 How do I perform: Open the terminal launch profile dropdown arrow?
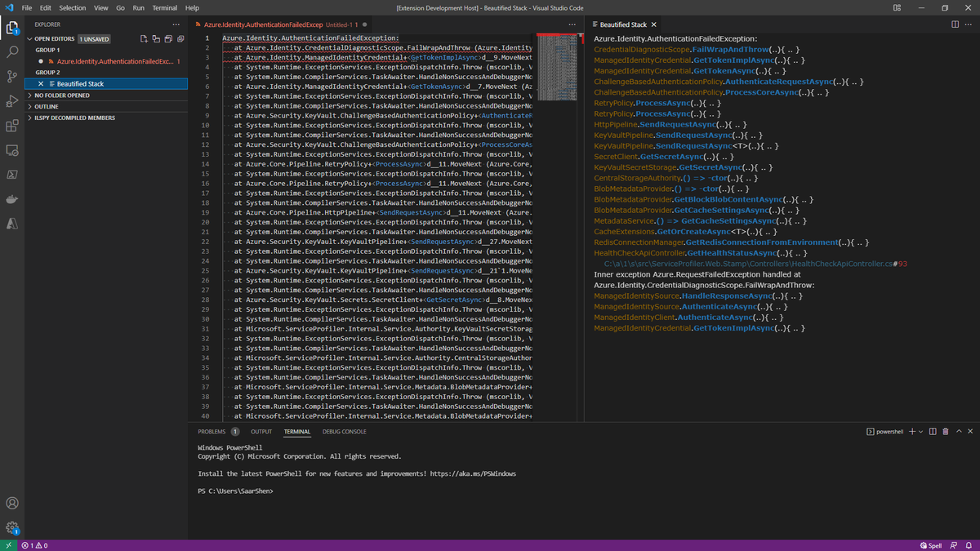[920, 432]
